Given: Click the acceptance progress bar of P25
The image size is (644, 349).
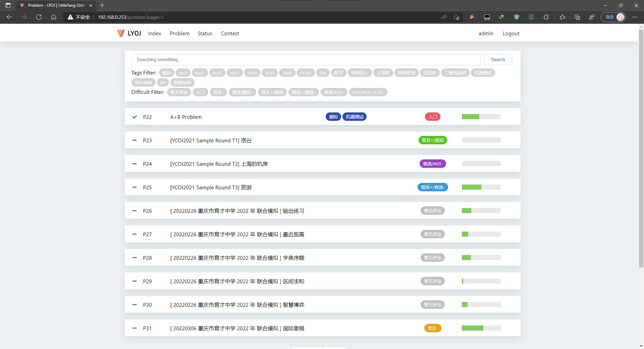Looking at the screenshot, I should 481,187.
